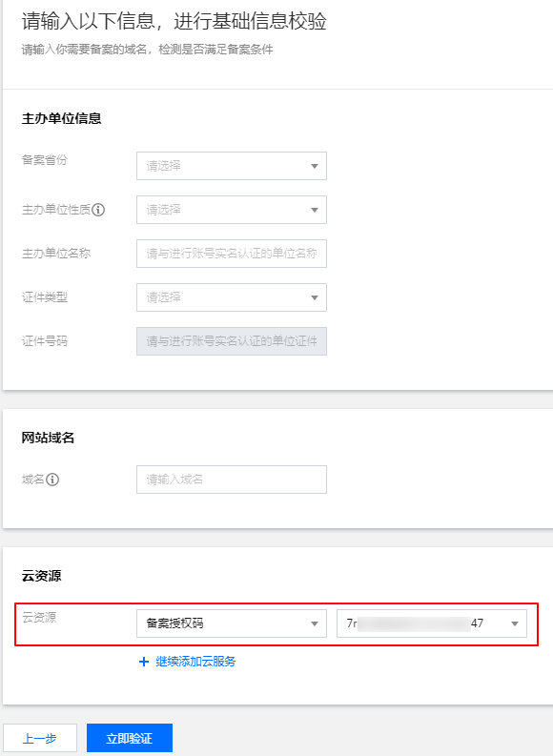Click info icon beside 域名 label
Image resolution: width=553 pixels, height=756 pixels.
coord(52,480)
